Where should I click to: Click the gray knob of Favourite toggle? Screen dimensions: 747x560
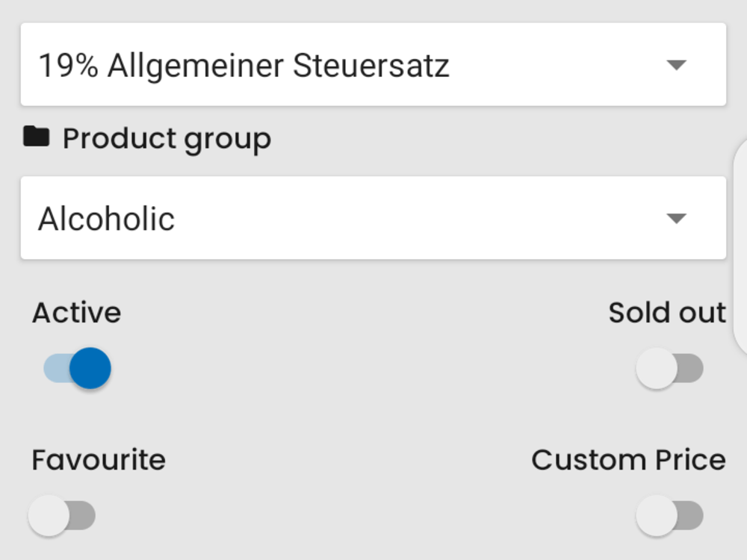pos(49,515)
